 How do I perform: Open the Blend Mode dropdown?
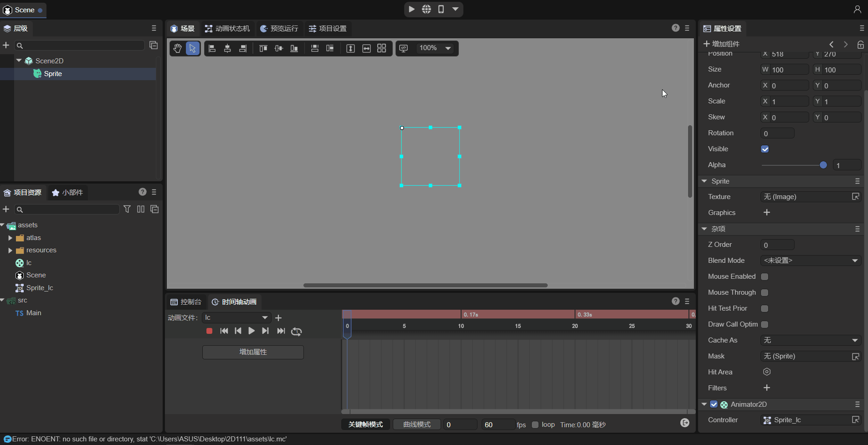pos(810,261)
